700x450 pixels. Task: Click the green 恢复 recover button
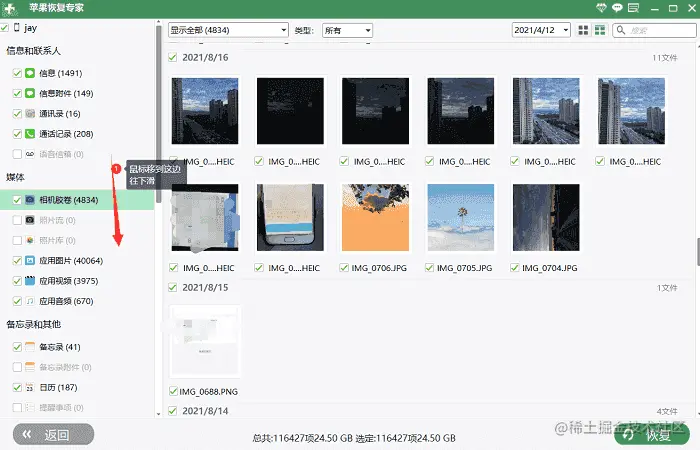(x=652, y=434)
